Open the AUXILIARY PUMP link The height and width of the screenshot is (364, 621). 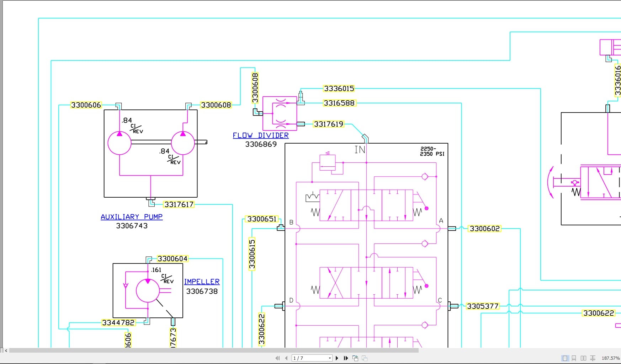[x=132, y=216]
